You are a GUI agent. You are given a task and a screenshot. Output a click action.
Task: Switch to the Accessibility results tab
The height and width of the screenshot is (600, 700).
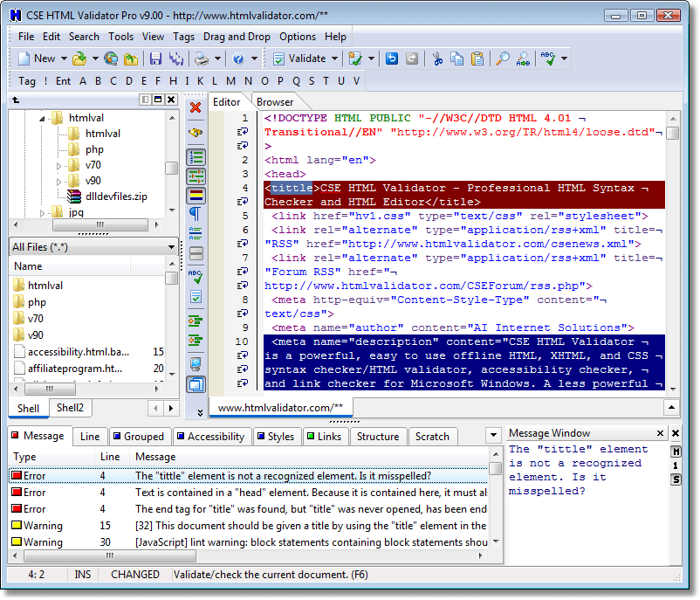point(211,437)
